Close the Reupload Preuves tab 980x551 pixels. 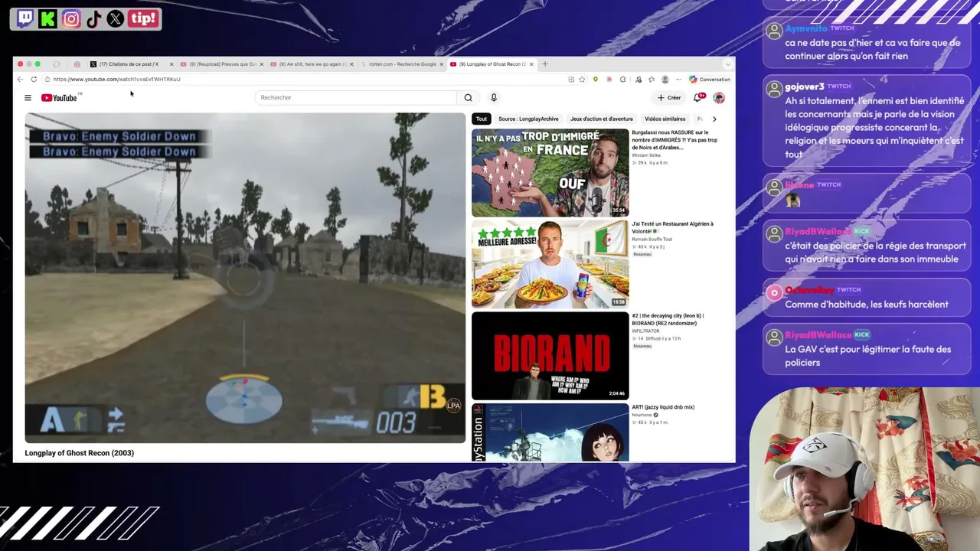click(262, 64)
